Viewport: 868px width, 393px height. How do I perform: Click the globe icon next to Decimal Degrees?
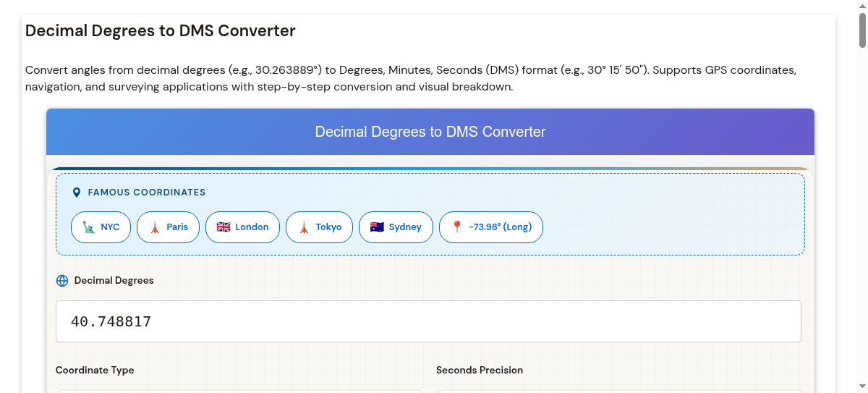pos(62,281)
